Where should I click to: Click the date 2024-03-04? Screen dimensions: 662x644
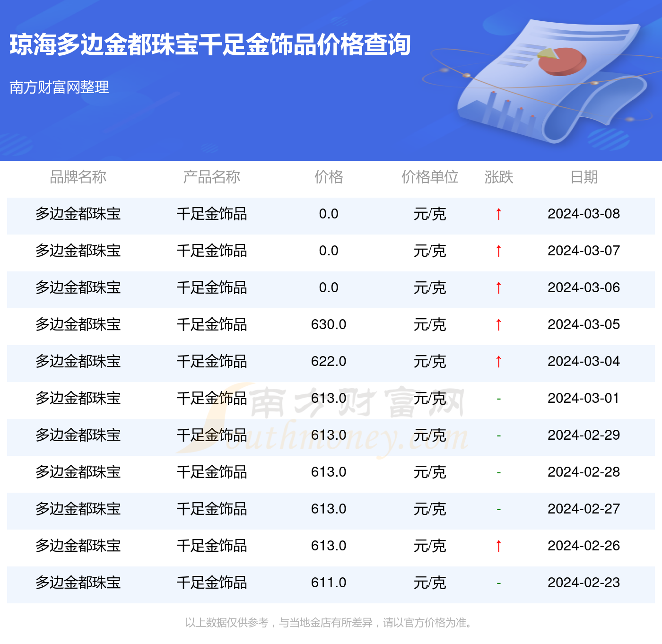tap(584, 361)
